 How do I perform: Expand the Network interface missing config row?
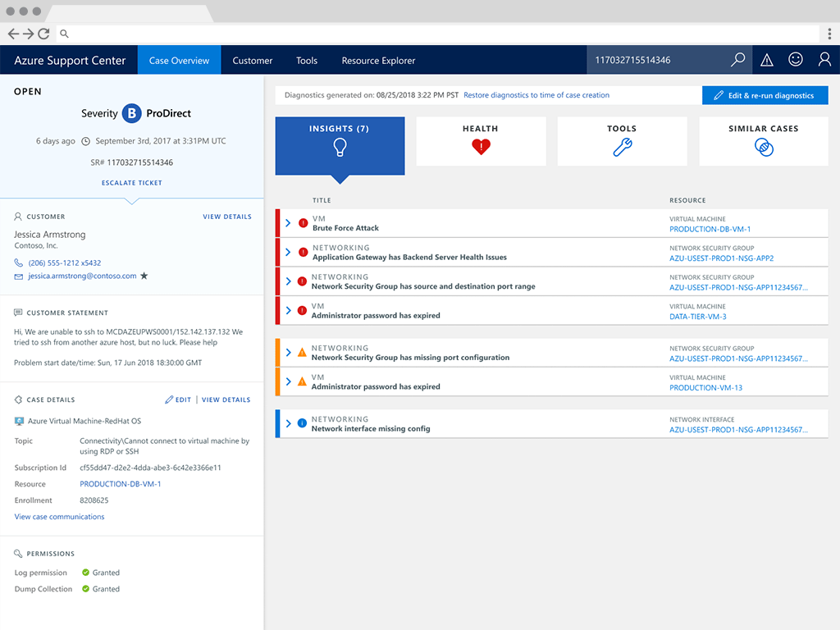[288, 424]
